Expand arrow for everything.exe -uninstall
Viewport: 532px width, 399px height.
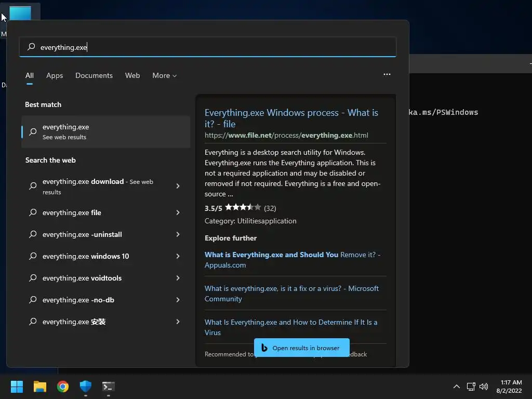178,234
